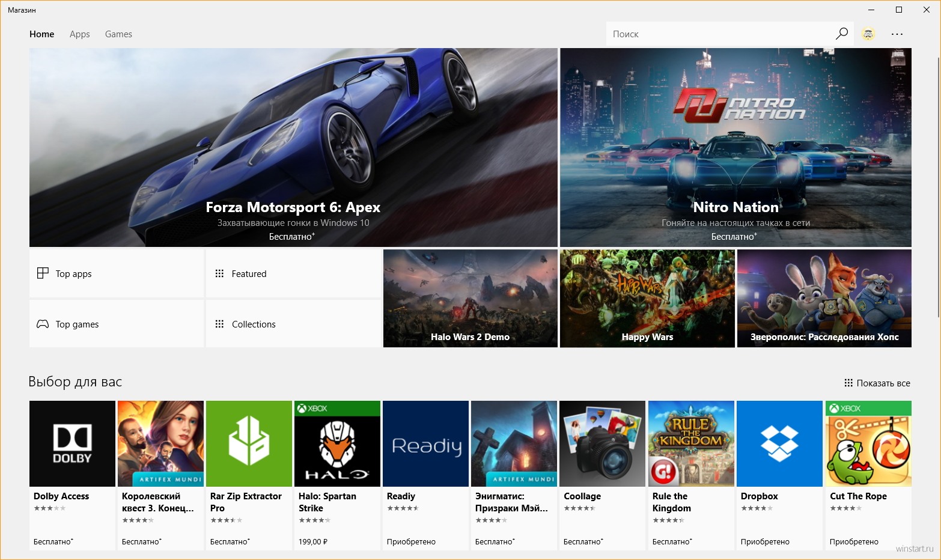The image size is (941, 560).
Task: Click the 199,00 ₽ price
Action: 313,541
